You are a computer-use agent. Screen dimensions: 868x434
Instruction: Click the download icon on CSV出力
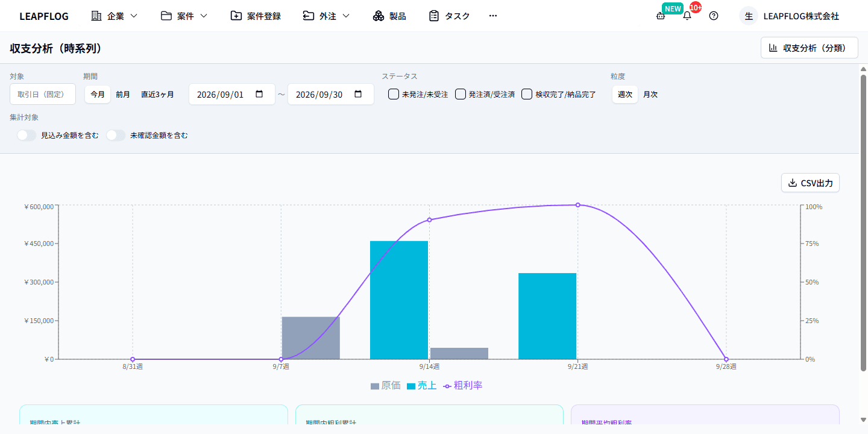793,183
